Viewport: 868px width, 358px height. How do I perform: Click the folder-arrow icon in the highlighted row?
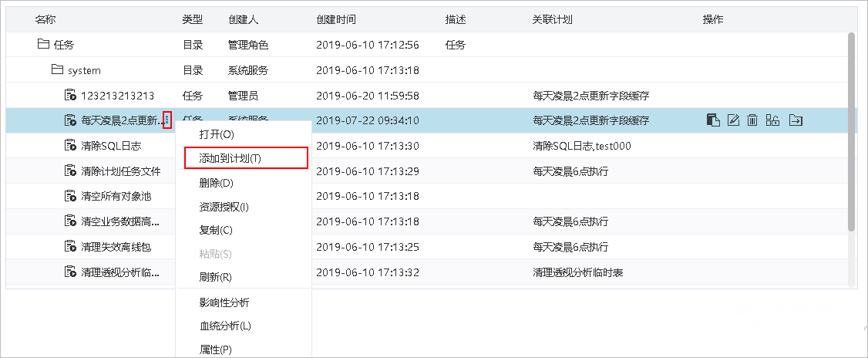pos(796,120)
